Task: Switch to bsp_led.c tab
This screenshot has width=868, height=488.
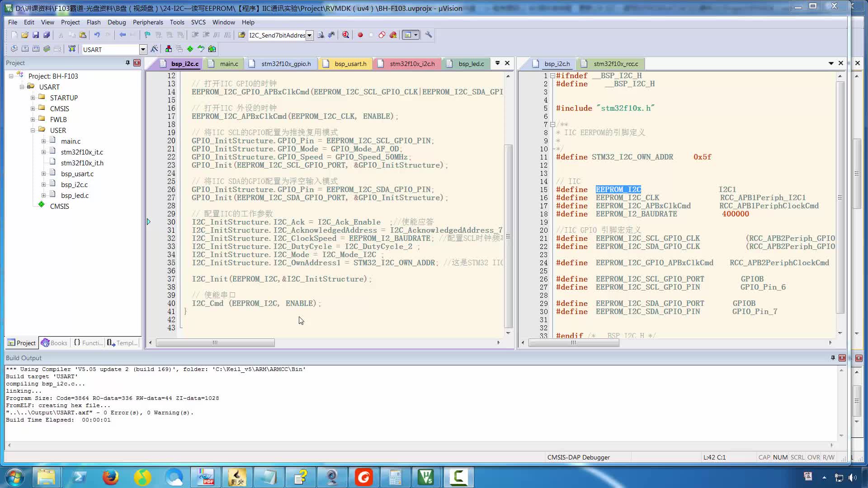Action: pos(466,64)
